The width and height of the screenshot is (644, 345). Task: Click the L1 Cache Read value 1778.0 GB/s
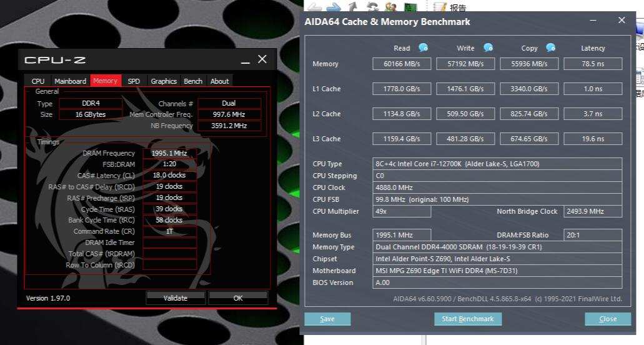click(x=402, y=89)
